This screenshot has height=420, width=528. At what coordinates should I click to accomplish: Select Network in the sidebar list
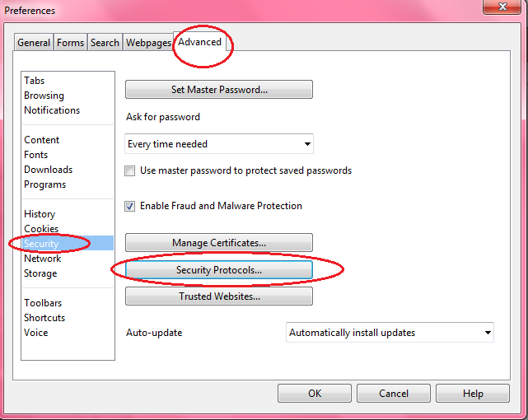coord(43,259)
